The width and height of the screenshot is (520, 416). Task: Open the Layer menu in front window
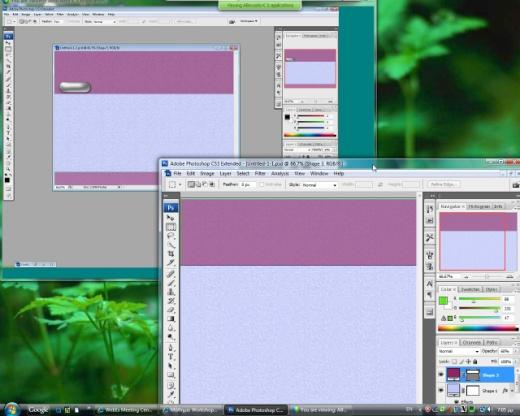click(x=225, y=174)
